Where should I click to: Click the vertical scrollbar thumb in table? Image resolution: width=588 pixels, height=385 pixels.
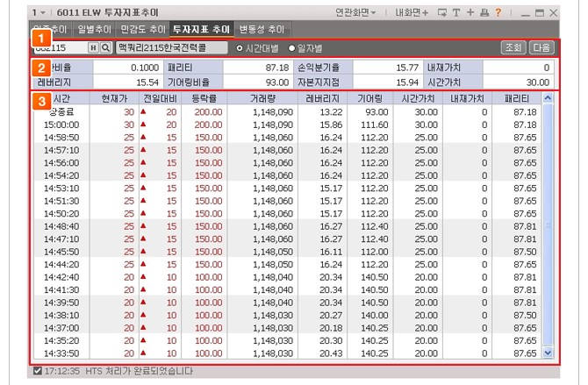click(548, 225)
